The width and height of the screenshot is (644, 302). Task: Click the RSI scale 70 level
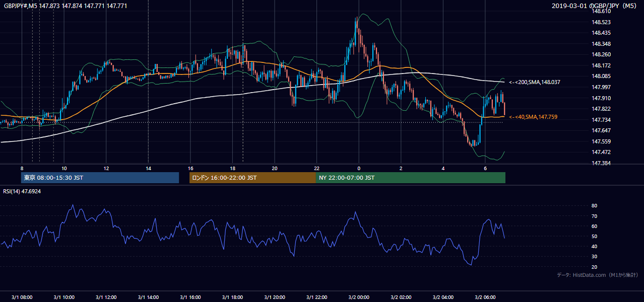(595, 216)
